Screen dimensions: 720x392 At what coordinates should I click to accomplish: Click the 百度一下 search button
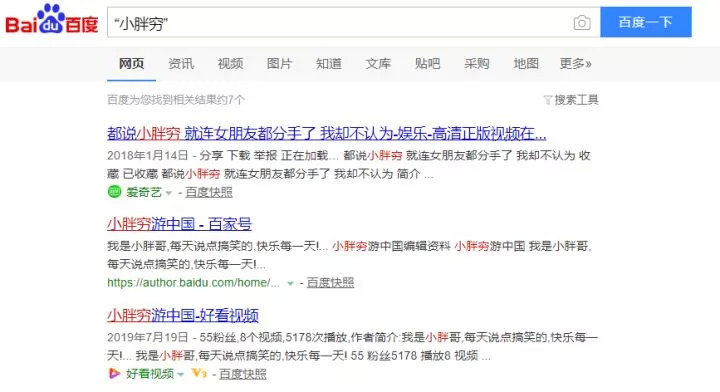646,22
